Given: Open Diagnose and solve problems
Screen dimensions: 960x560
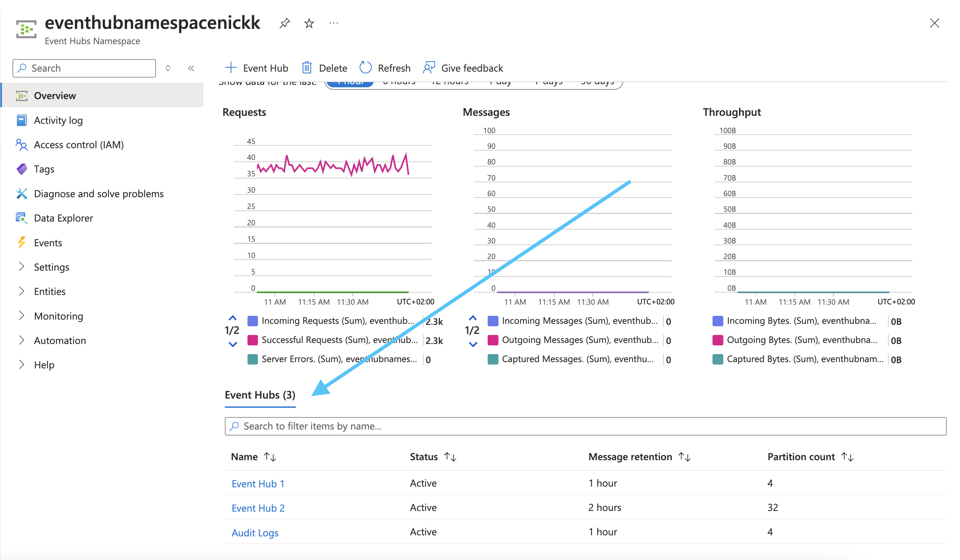Looking at the screenshot, I should tap(99, 193).
